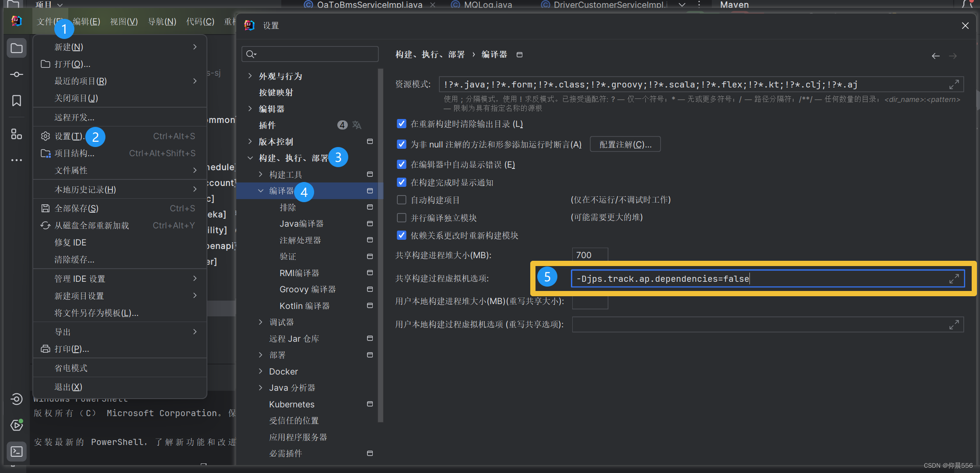Toggle 在编辑器中自动显示错误 checkbox
Image resolution: width=980 pixels, height=473 pixels.
point(401,164)
